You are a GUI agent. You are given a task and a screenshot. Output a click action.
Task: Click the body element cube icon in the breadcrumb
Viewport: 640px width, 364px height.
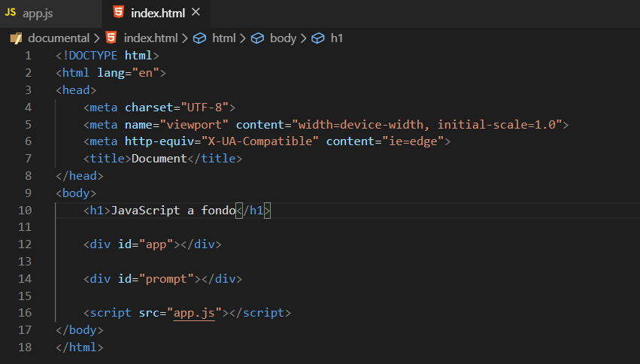point(257,38)
